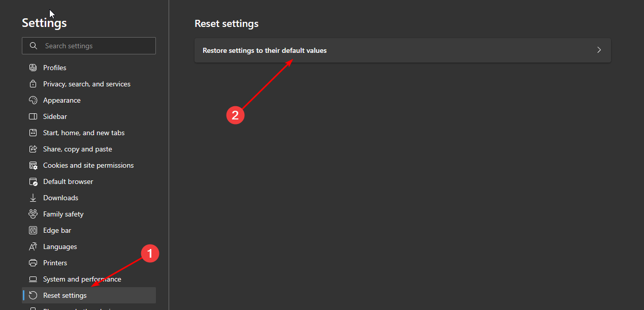Select the Languages menu entry
The height and width of the screenshot is (310, 644).
[x=59, y=246]
